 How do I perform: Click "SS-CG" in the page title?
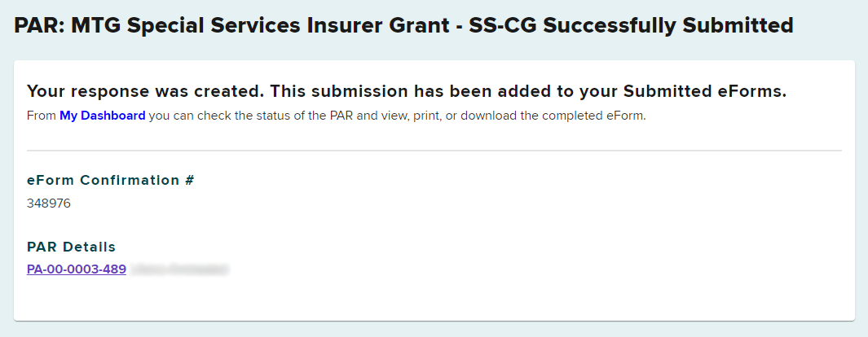click(x=496, y=25)
